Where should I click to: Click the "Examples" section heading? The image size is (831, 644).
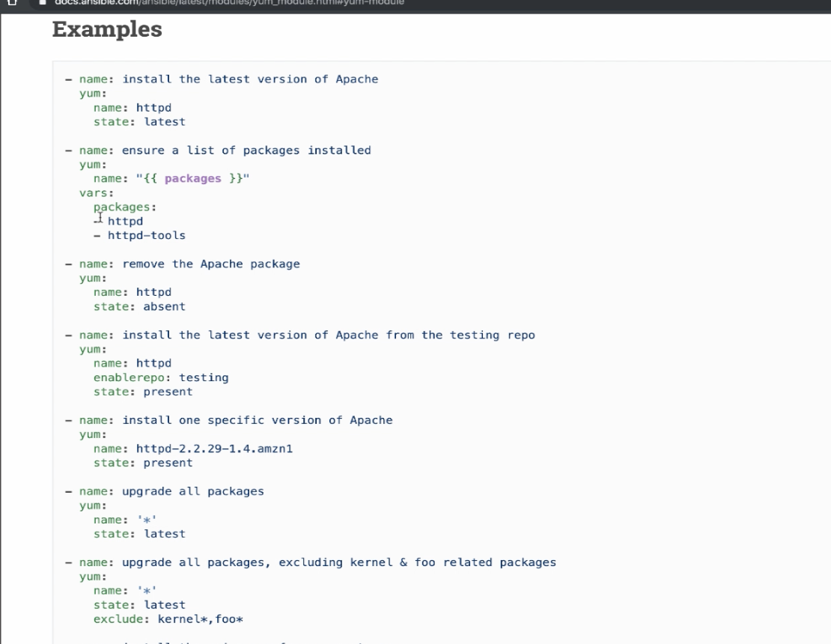coord(107,29)
